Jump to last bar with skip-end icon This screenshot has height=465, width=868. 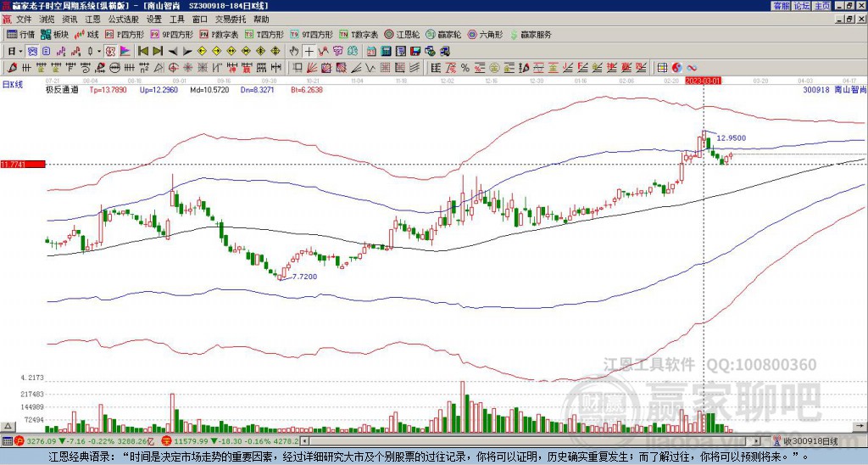click(x=158, y=52)
